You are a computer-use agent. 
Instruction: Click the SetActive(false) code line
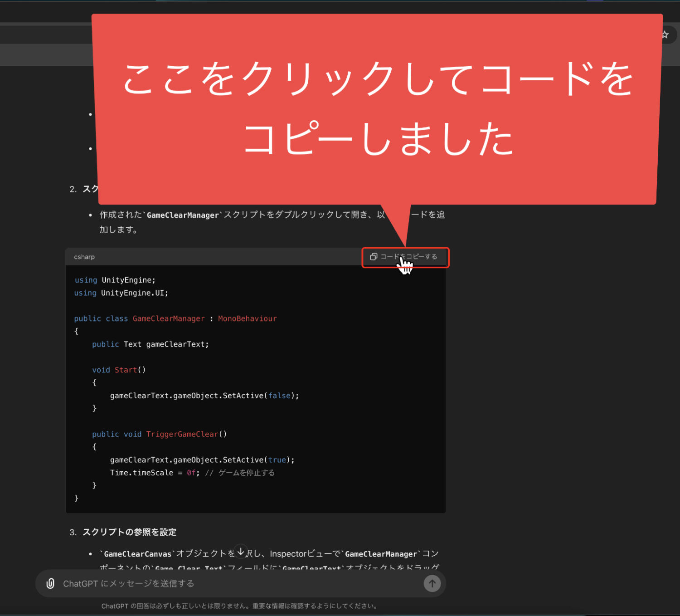(204, 396)
